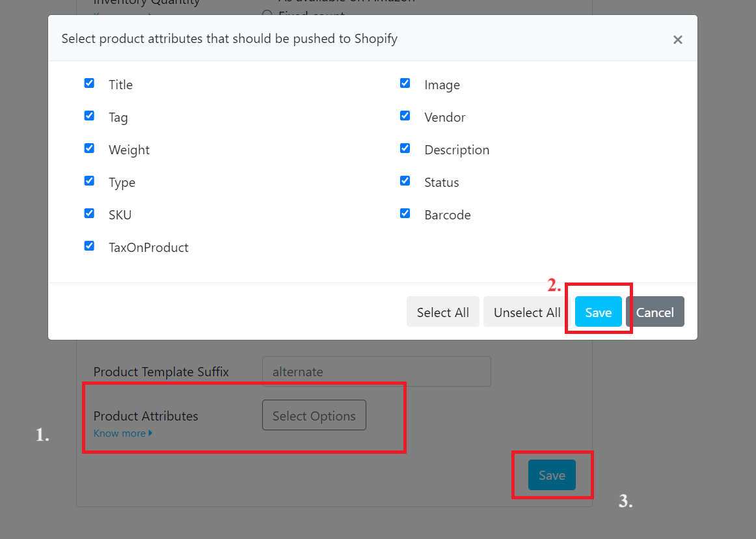Click the Unselect All button
Image resolution: width=756 pixels, height=539 pixels.
coord(527,312)
